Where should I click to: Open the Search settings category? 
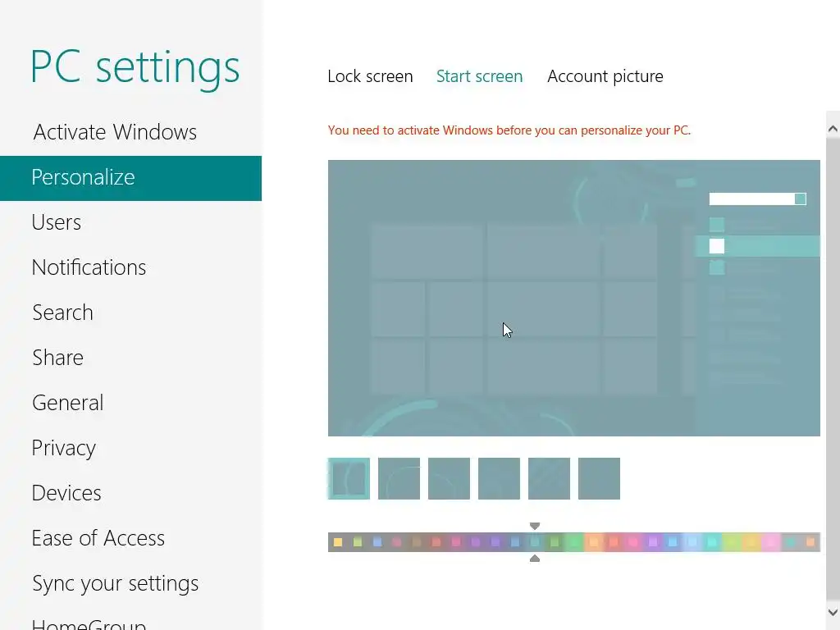[x=130, y=313]
